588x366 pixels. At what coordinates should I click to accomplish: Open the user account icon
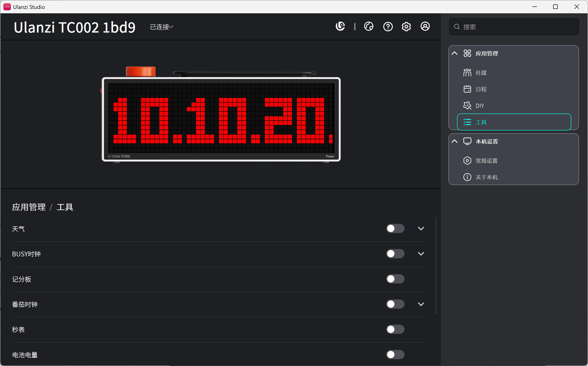[x=425, y=26]
